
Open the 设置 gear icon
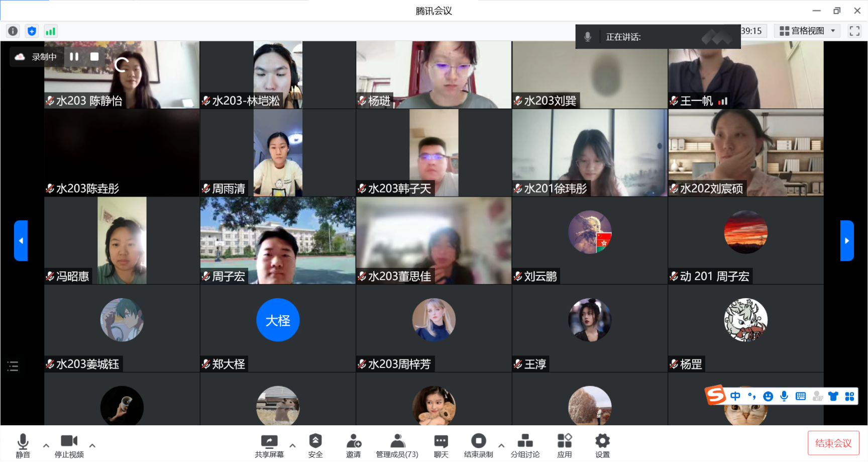pyautogui.click(x=602, y=445)
